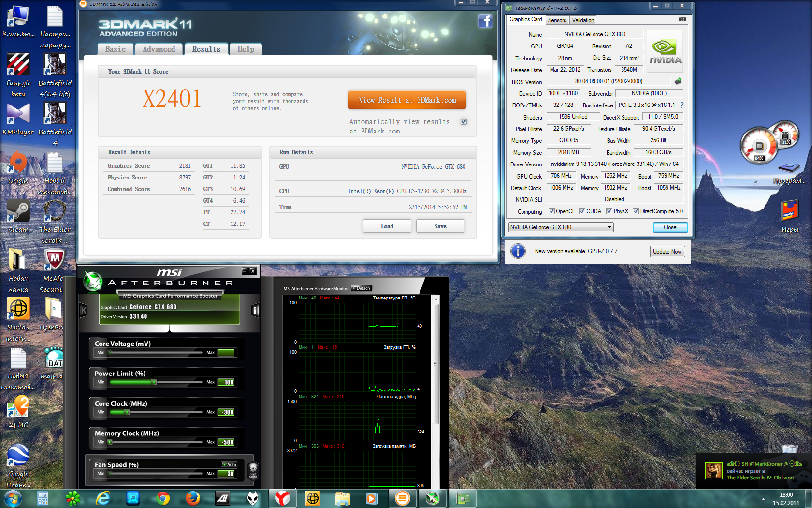Click the Steam notification from MarkKronen
This screenshot has width=812, height=508.
pos(754,471)
